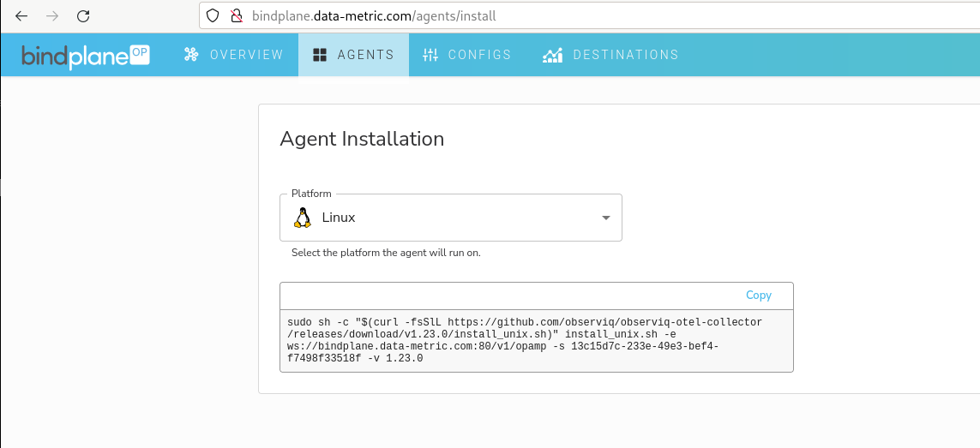Open the Destinations tab

(x=610, y=55)
